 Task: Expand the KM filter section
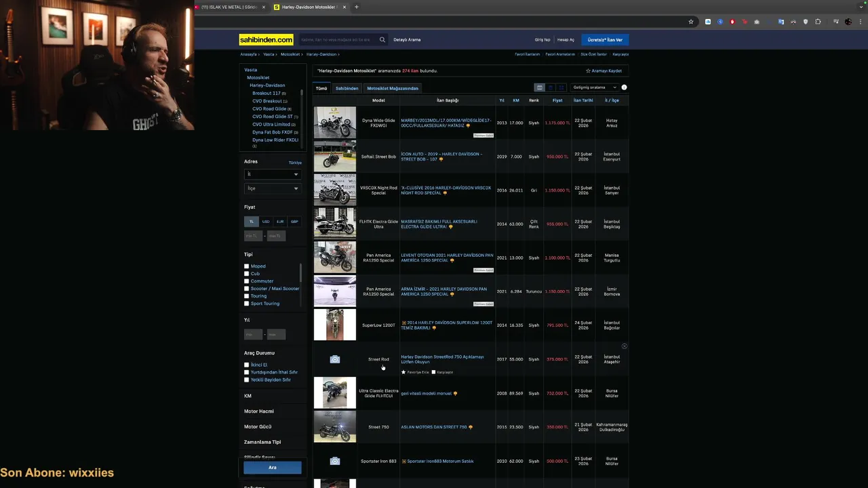(248, 396)
